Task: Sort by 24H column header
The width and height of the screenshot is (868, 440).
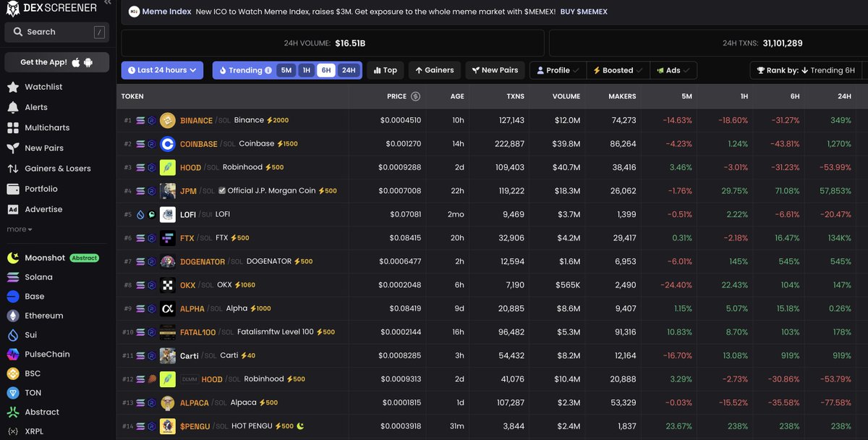Action: click(x=844, y=96)
